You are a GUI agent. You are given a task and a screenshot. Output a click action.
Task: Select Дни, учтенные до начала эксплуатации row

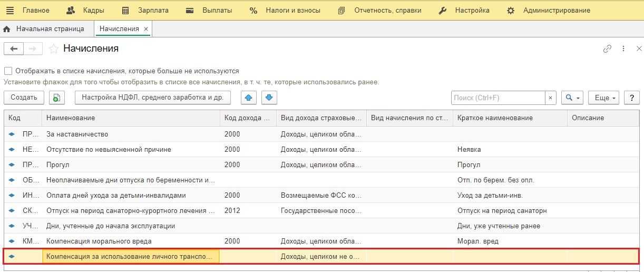pyautogui.click(x=321, y=226)
